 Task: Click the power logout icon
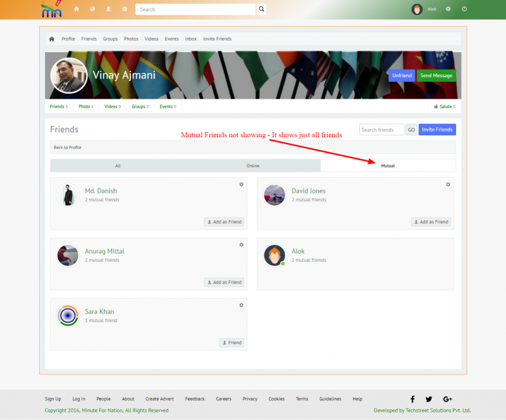464,9
